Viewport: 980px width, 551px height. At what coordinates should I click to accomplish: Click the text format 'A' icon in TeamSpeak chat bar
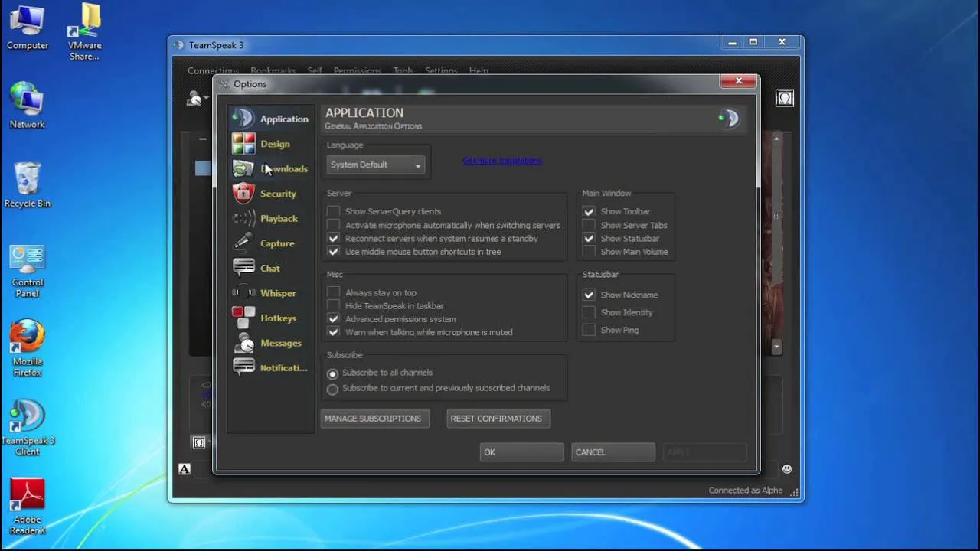tap(185, 469)
